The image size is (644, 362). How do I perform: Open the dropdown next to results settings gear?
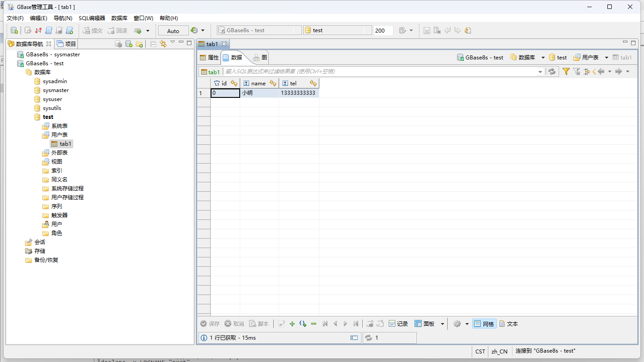coord(467,324)
